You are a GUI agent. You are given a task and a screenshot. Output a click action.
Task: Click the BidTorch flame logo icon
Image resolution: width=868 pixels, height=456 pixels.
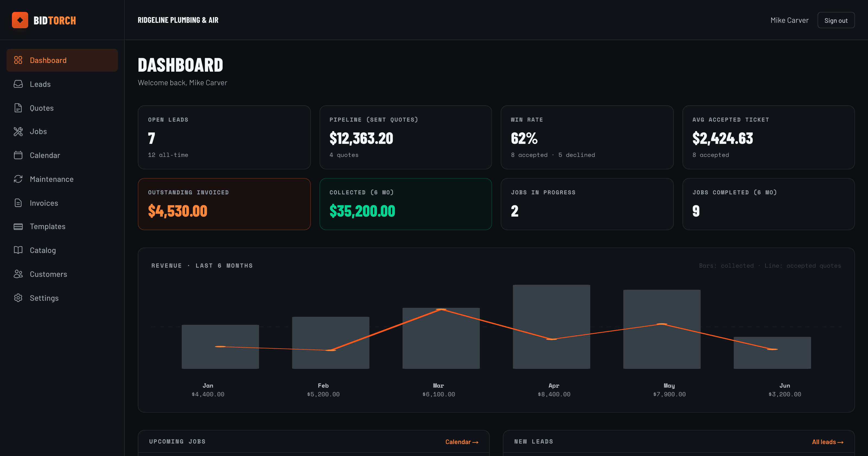pos(20,20)
